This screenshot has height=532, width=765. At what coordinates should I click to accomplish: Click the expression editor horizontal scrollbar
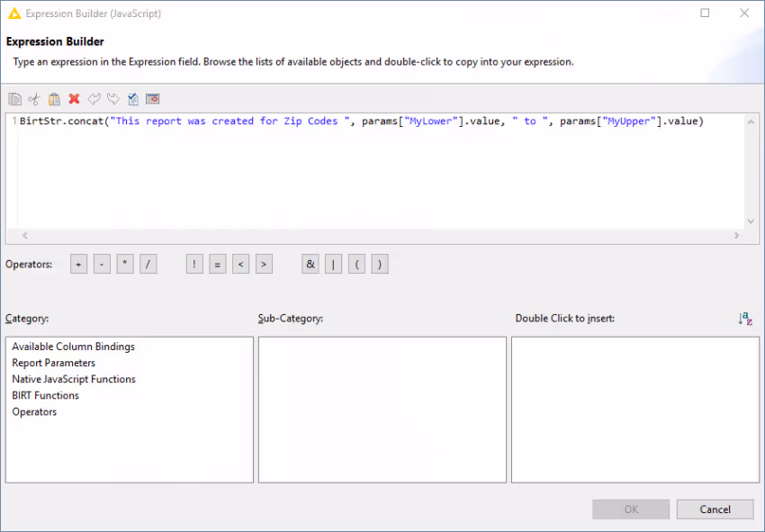point(378,236)
